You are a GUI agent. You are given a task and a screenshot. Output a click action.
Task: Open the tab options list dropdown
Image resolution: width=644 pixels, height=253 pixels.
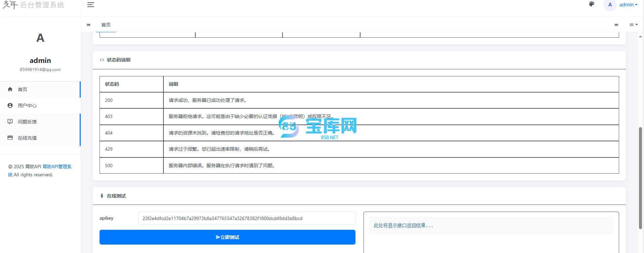tap(633, 25)
